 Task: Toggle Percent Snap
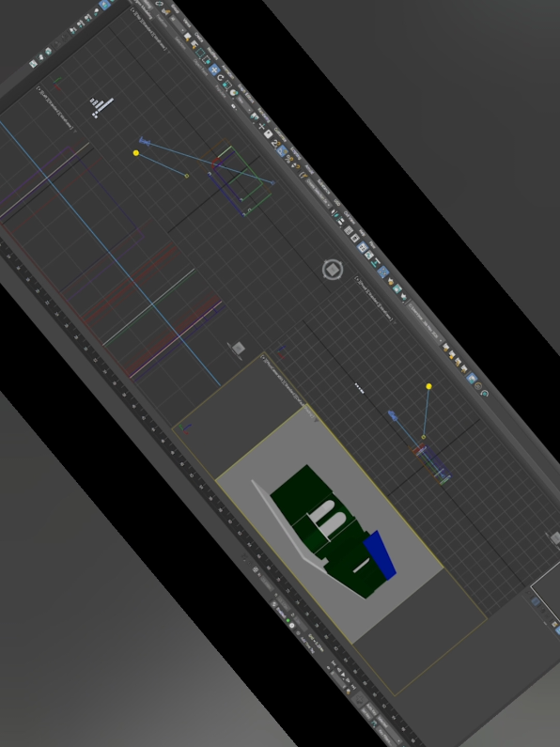(288, 160)
